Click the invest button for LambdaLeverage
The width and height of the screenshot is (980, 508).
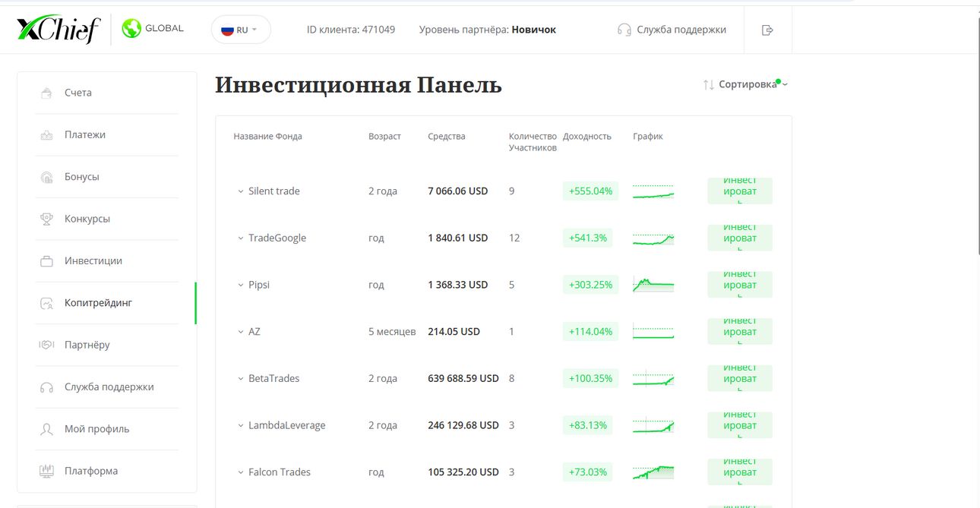click(x=740, y=425)
